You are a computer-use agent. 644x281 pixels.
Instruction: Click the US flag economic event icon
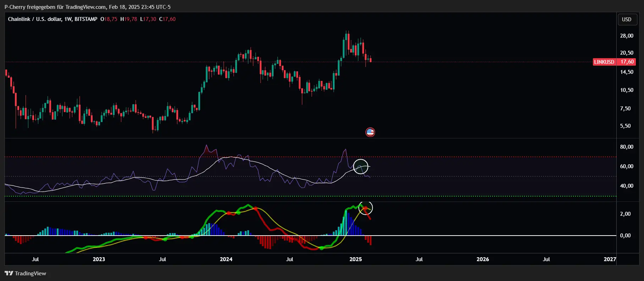point(370,132)
